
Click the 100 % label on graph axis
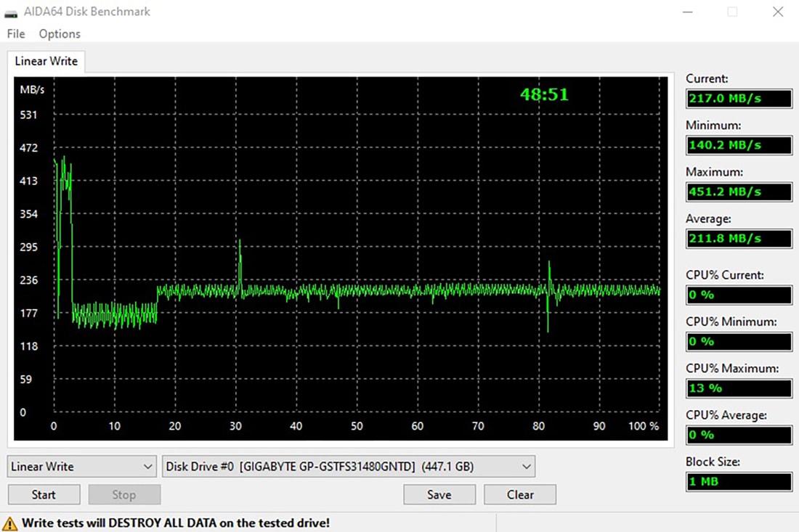[x=644, y=426]
